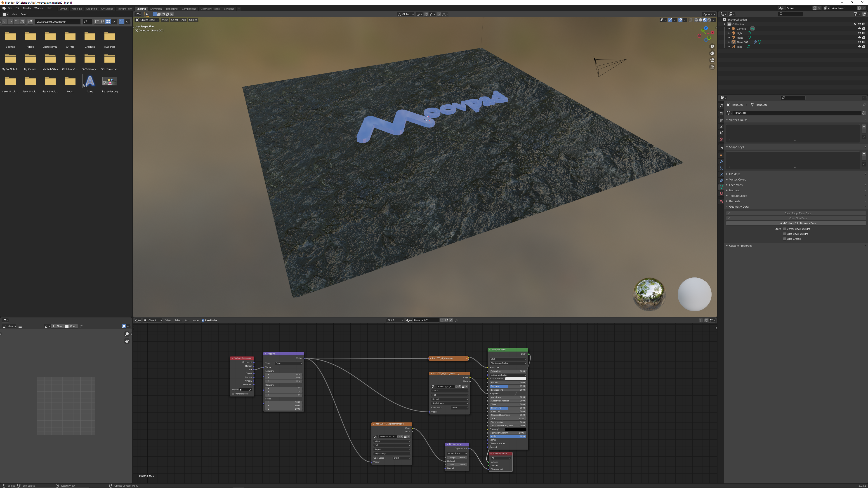Hide Camera with its eye icon
Viewport: 868px width, 488px height.
859,29
